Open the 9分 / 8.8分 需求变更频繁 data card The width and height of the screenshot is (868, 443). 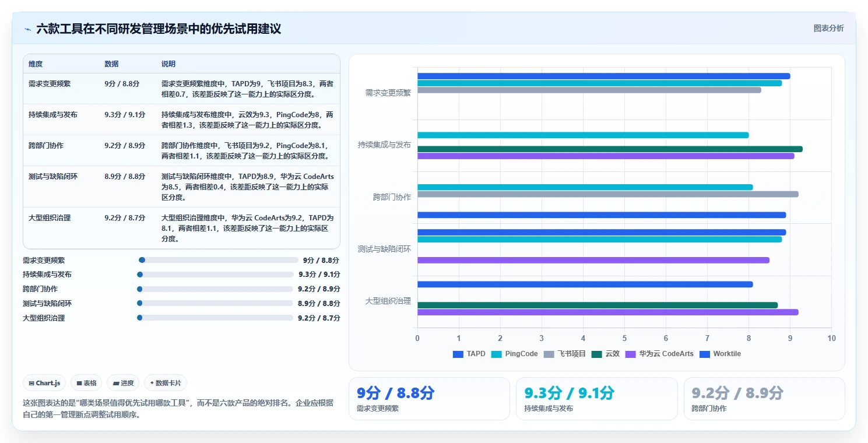click(x=429, y=399)
